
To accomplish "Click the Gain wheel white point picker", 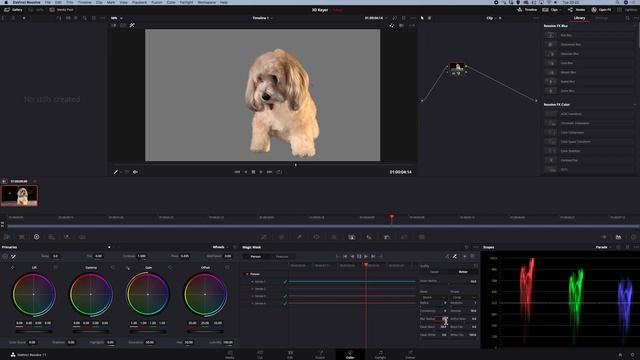I will point(128,268).
